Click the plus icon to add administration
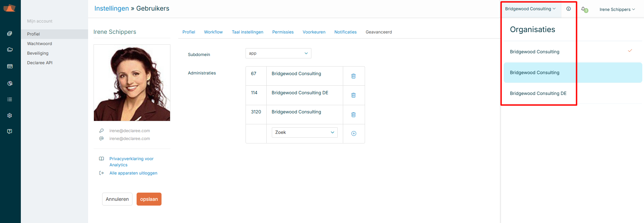 353,134
